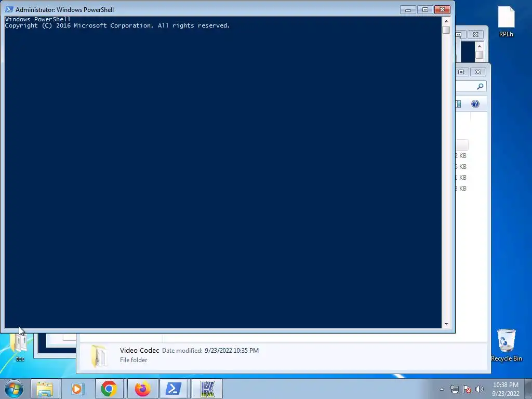The width and height of the screenshot is (532, 399).
Task: Open the RPI.h file on the desktop
Action: click(506, 21)
